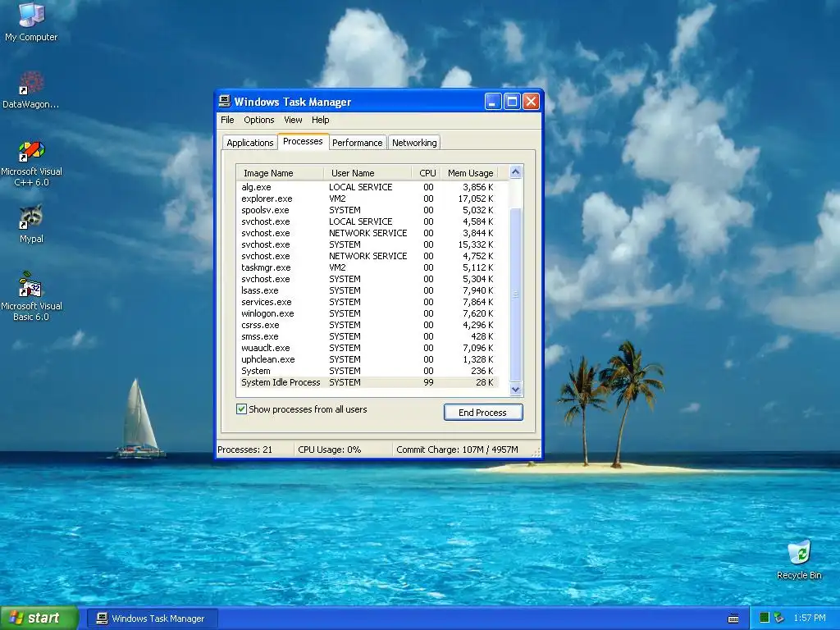The width and height of the screenshot is (840, 630).
Task: Click the green CPU usage tray icon
Action: pos(765,618)
